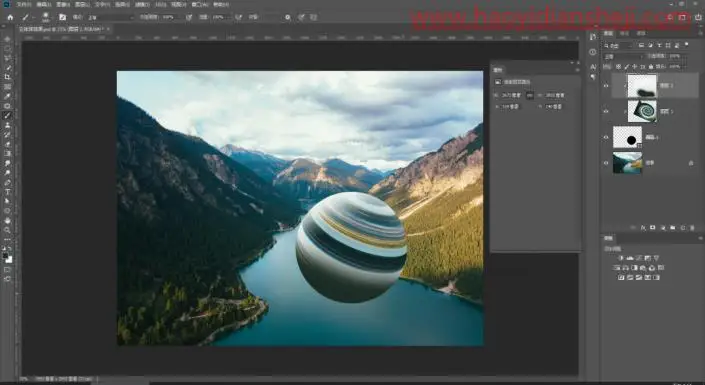Viewport: 705px width, 385px height.
Task: Click the zoom percentage field in status bar
Action: [x=24, y=379]
